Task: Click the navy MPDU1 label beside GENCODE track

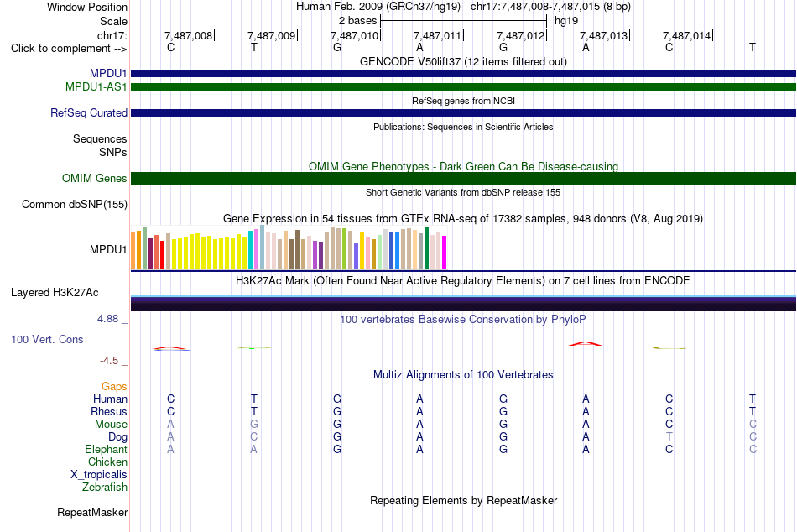Action: (x=108, y=73)
